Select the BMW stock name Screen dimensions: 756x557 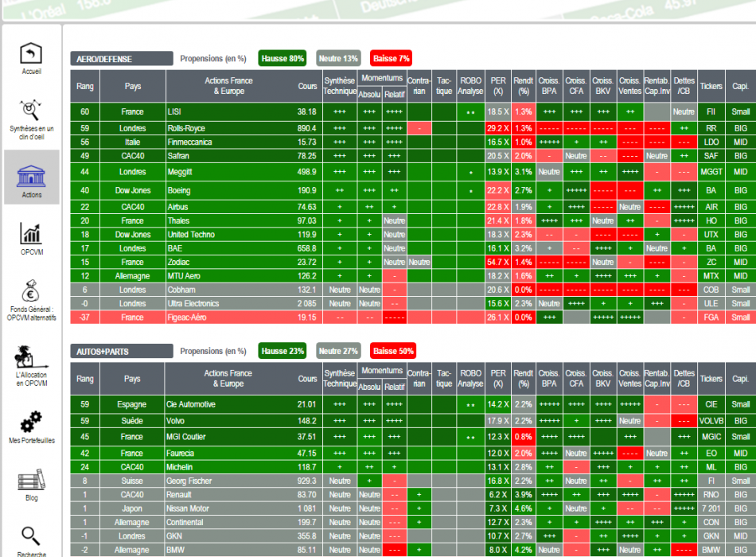point(175,551)
